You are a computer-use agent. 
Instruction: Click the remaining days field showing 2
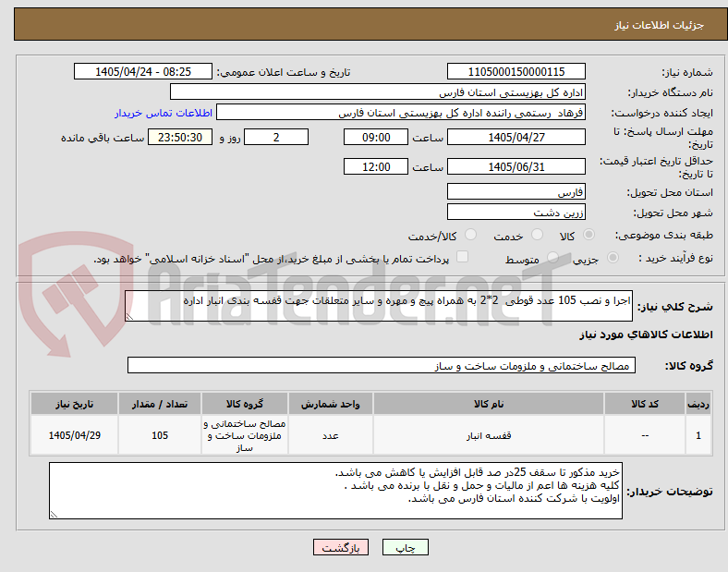[x=276, y=137]
